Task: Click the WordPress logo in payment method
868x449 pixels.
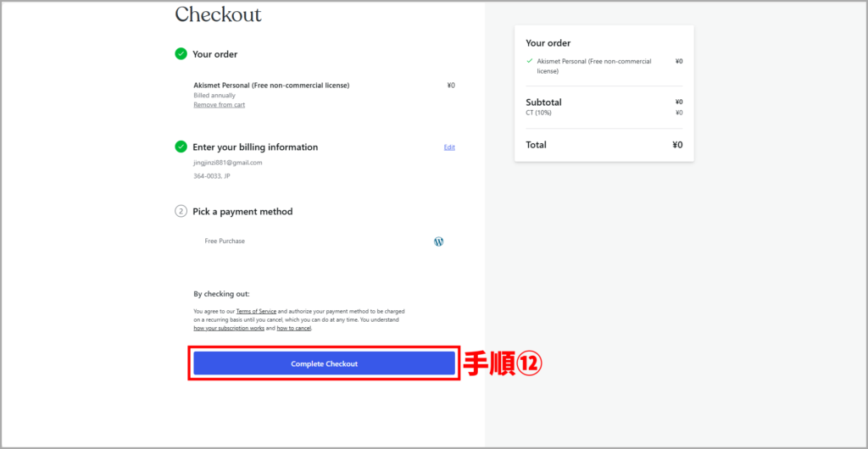Action: tap(438, 241)
